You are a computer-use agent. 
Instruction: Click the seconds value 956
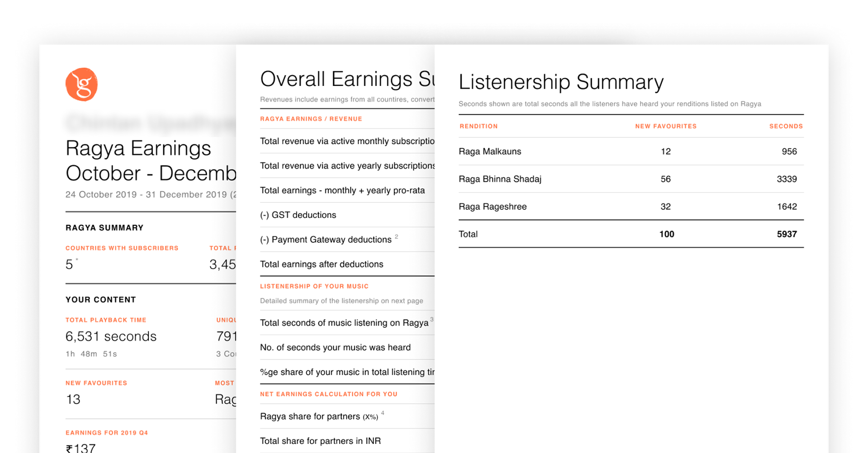tap(789, 151)
